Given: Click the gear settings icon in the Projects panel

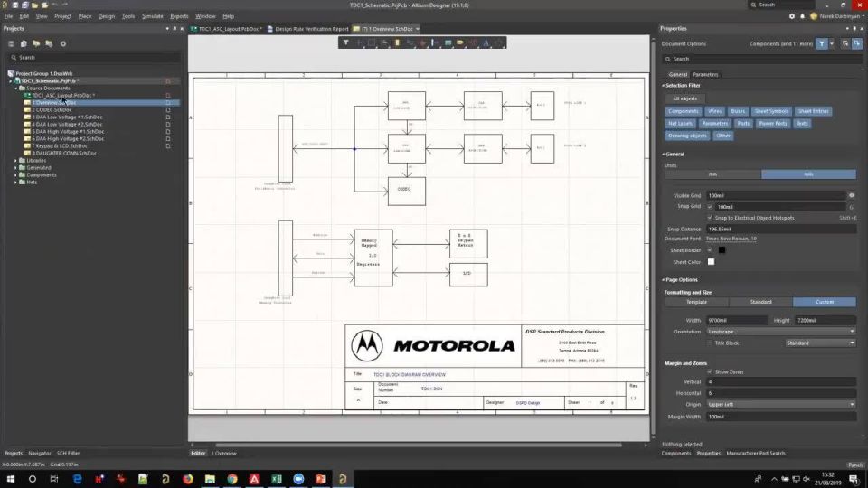Looking at the screenshot, I should point(63,43).
